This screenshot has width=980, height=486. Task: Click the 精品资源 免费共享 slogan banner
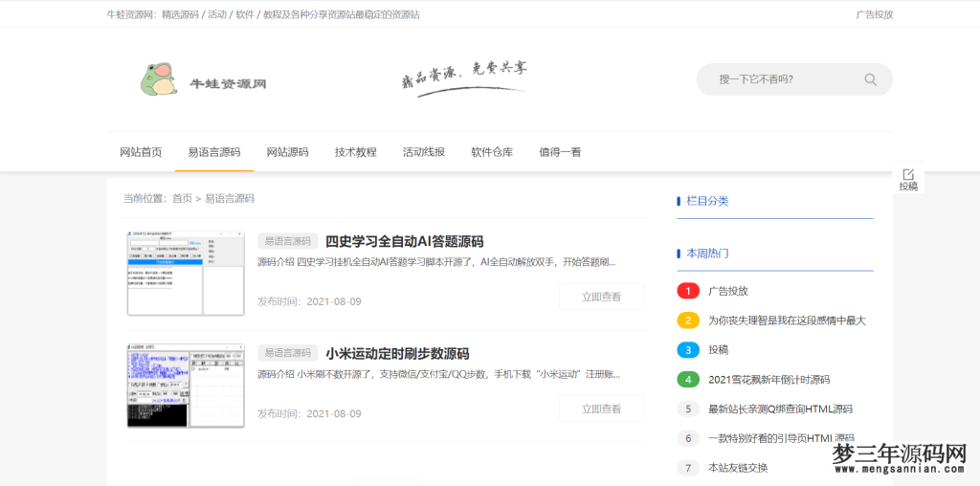coord(464,78)
